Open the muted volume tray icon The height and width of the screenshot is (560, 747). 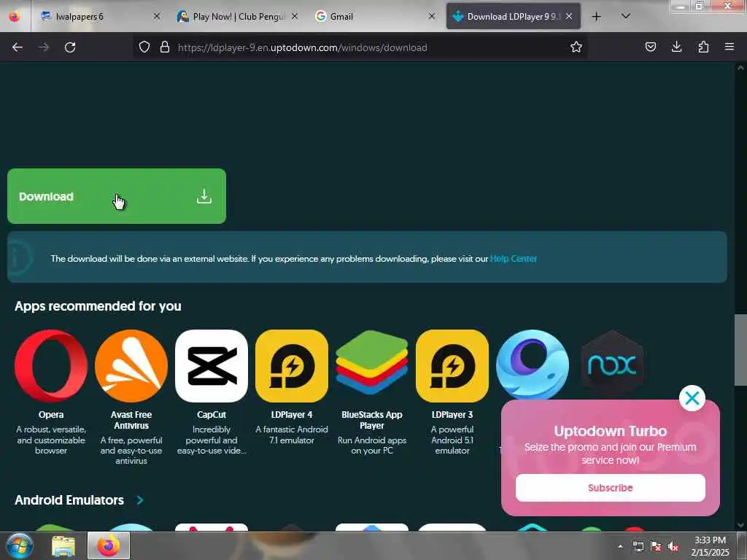(x=673, y=547)
